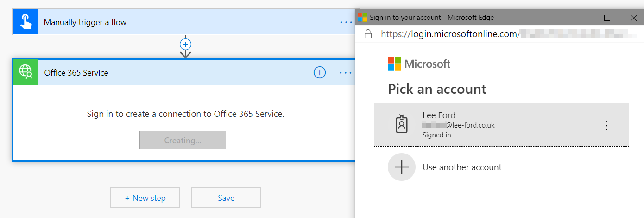Show info for Office 365 Service

320,72
